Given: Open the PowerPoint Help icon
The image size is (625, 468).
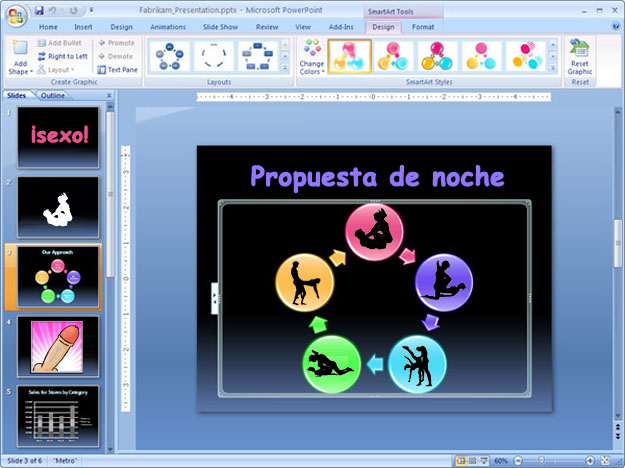Looking at the screenshot, I should 615,27.
